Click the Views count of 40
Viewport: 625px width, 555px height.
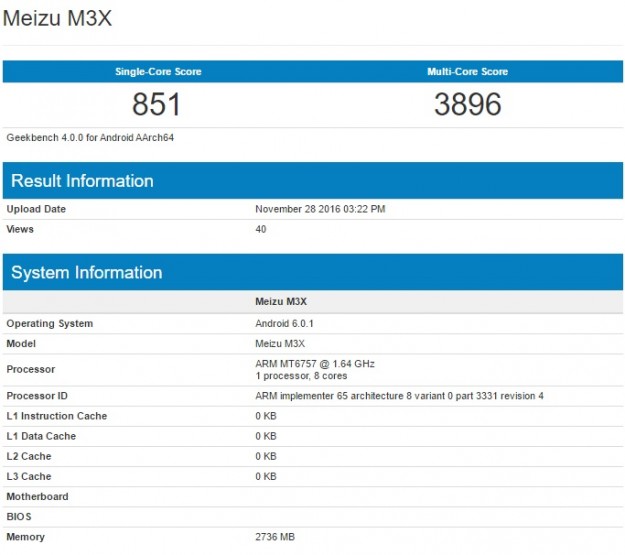coord(261,229)
